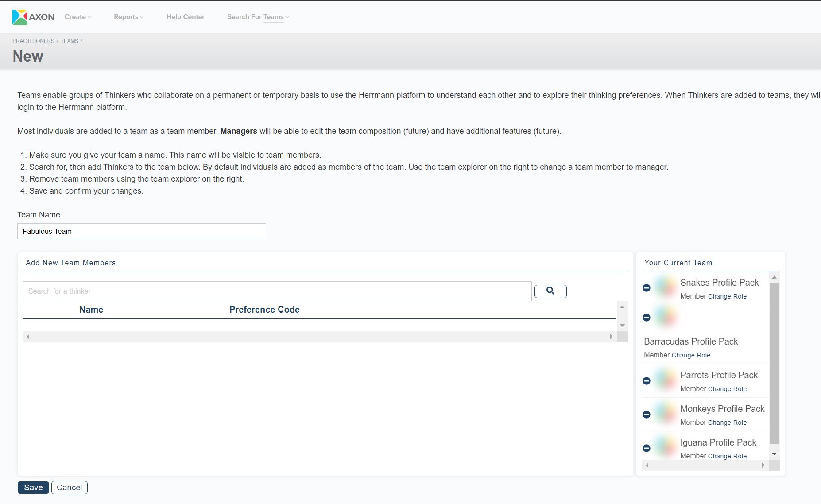Click the magnifying glass search button
Image resolution: width=821 pixels, height=504 pixels.
pyautogui.click(x=550, y=291)
